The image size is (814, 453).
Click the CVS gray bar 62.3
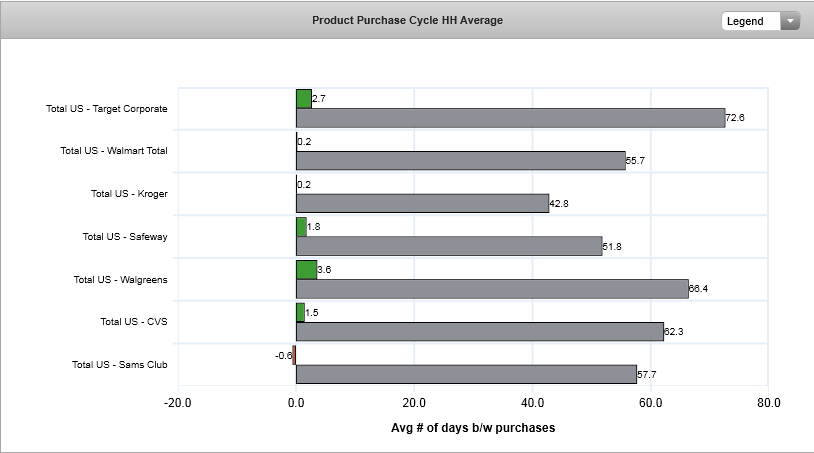480,331
